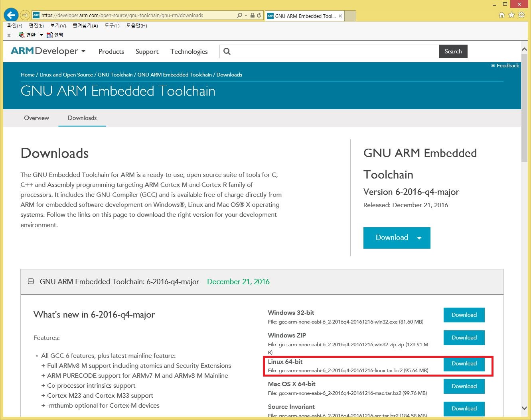
Task: Open the gear tools icon
Action: pos(521,15)
